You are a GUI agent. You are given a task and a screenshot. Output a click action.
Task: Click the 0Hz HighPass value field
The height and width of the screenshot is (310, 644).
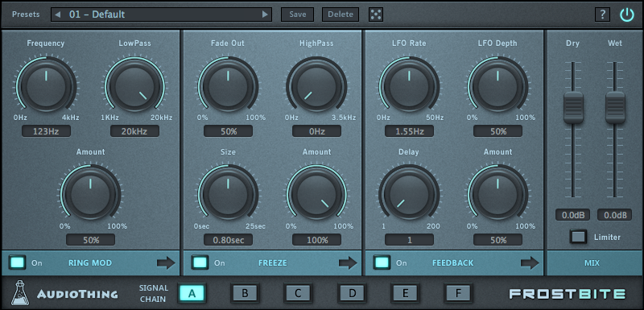[x=316, y=131]
